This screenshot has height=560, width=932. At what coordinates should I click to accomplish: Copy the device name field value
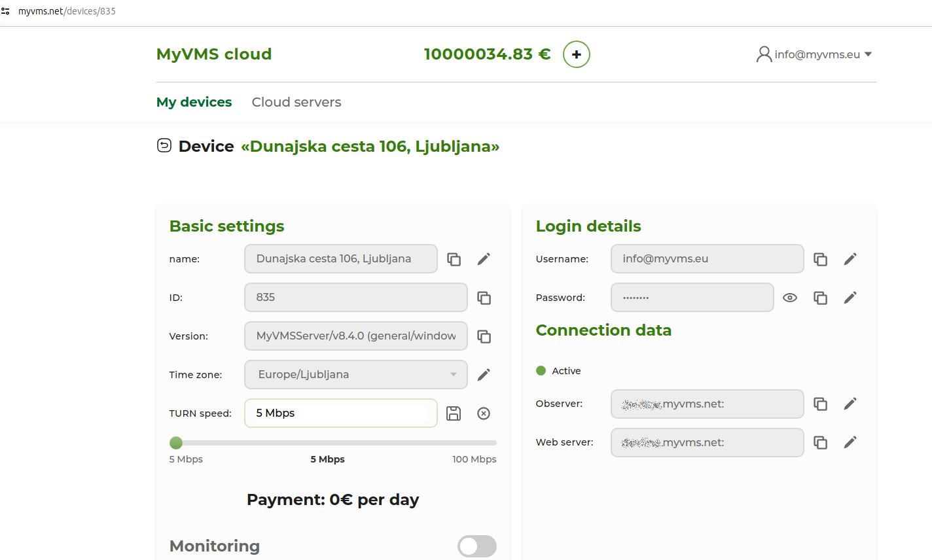pyautogui.click(x=454, y=259)
